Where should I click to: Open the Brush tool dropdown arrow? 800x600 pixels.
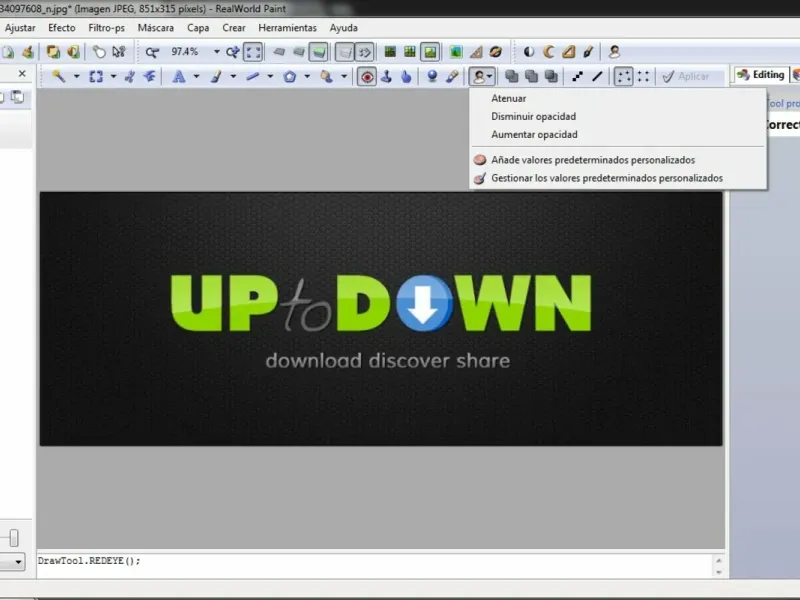233,77
